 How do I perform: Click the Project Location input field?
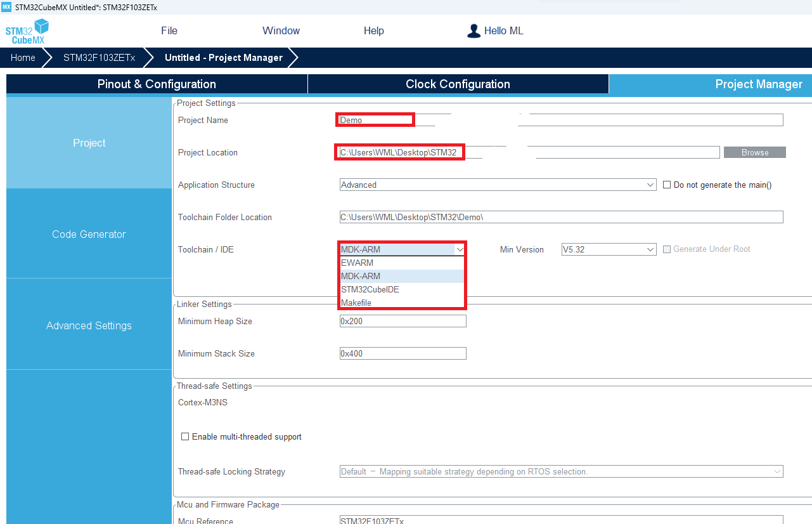529,152
